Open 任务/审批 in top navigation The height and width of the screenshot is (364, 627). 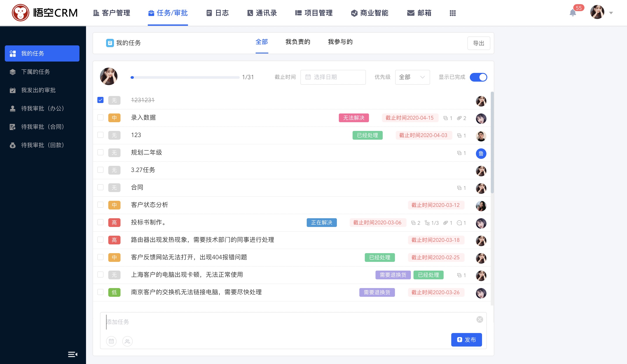coord(168,13)
